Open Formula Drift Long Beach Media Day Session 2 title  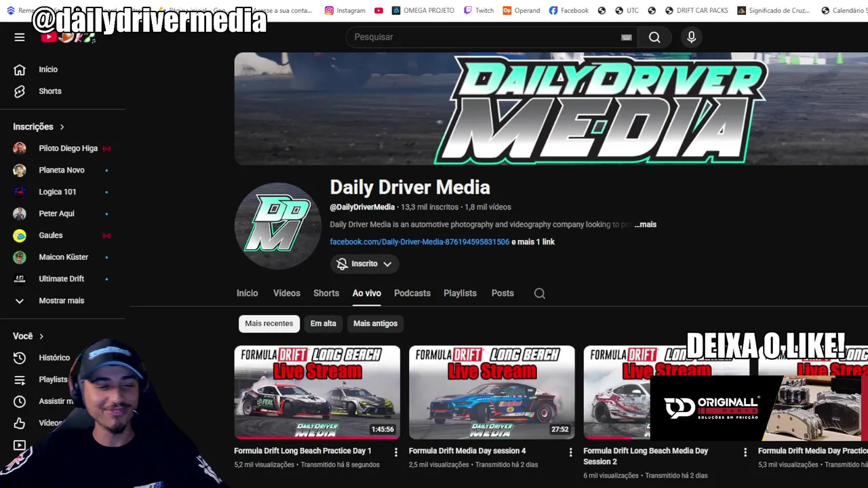coord(646,456)
